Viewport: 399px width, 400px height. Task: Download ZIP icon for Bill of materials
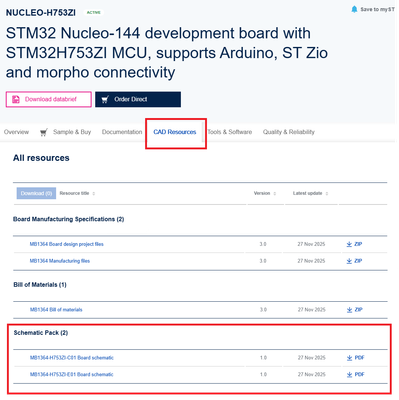click(349, 310)
